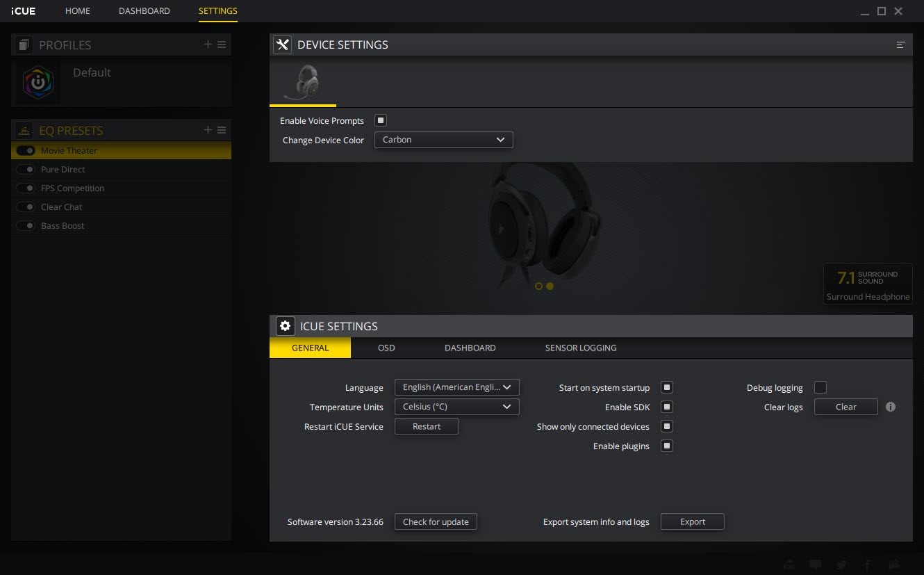Open the chat forum icon in footer
The width and height of the screenshot is (924, 575).
[x=816, y=565]
